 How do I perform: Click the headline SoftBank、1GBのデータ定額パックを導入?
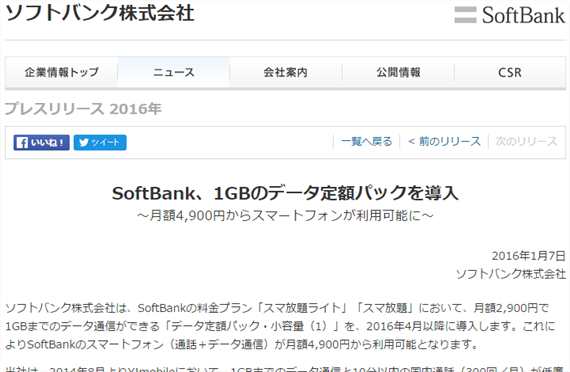285,193
